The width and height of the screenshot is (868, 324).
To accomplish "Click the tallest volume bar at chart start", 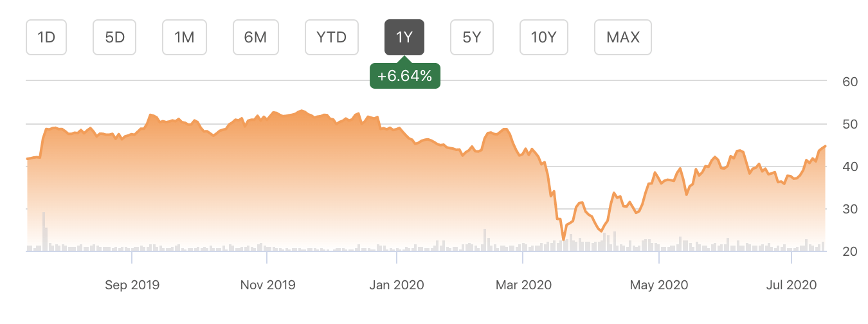I will [44, 231].
